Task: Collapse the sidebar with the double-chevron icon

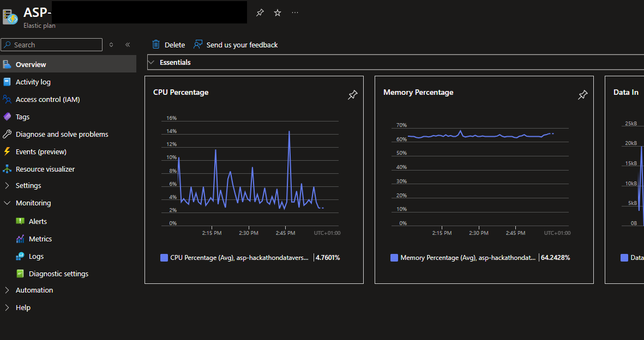Action: pyautogui.click(x=128, y=45)
